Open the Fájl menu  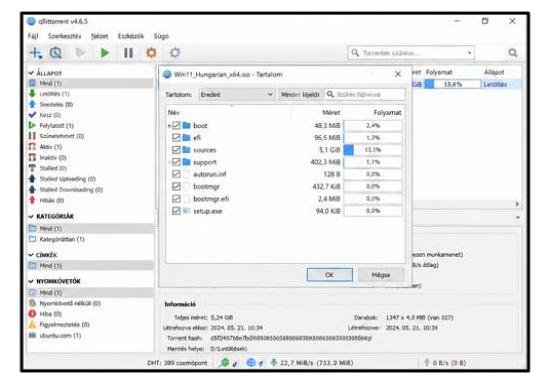click(33, 36)
